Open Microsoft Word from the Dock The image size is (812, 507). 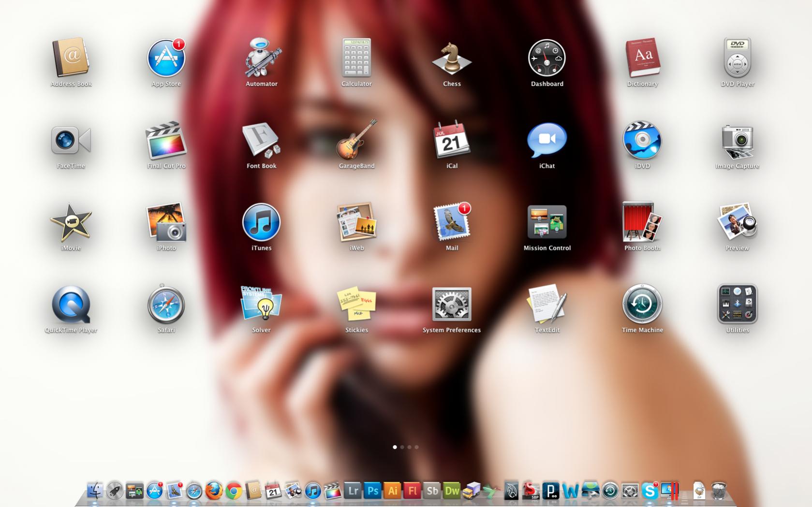click(x=571, y=491)
